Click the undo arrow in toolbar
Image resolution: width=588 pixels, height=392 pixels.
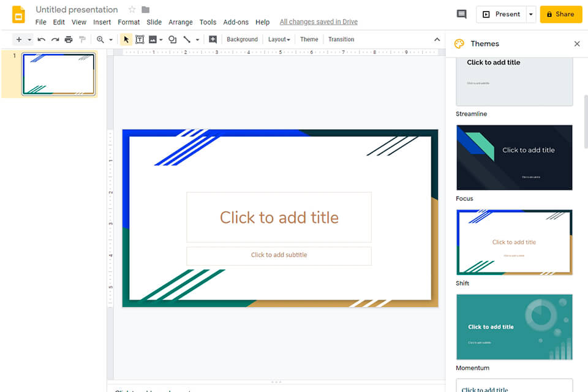point(42,39)
